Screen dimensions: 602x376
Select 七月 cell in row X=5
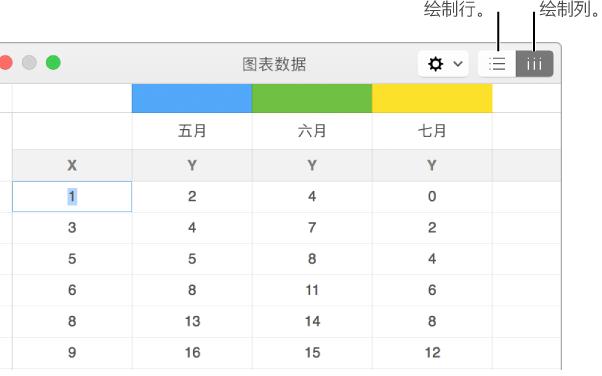(432, 259)
